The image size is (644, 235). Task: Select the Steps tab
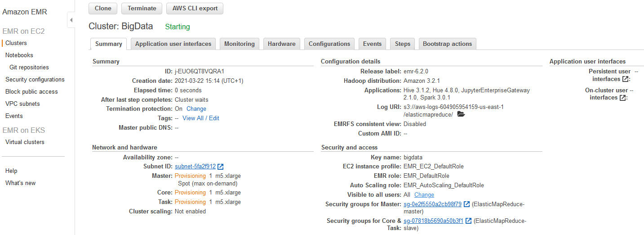402,44
